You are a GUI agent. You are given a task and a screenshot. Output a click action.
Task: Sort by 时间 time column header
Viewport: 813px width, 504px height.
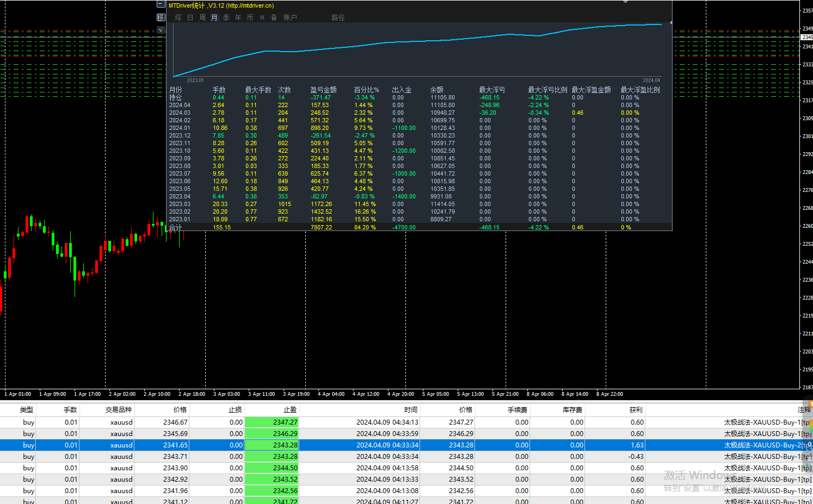pyautogui.click(x=411, y=410)
